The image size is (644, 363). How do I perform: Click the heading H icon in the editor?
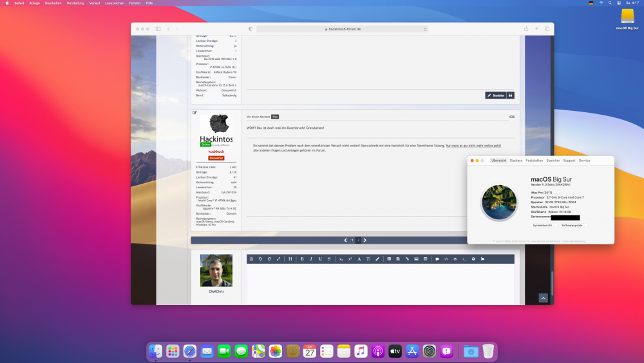pos(290,259)
